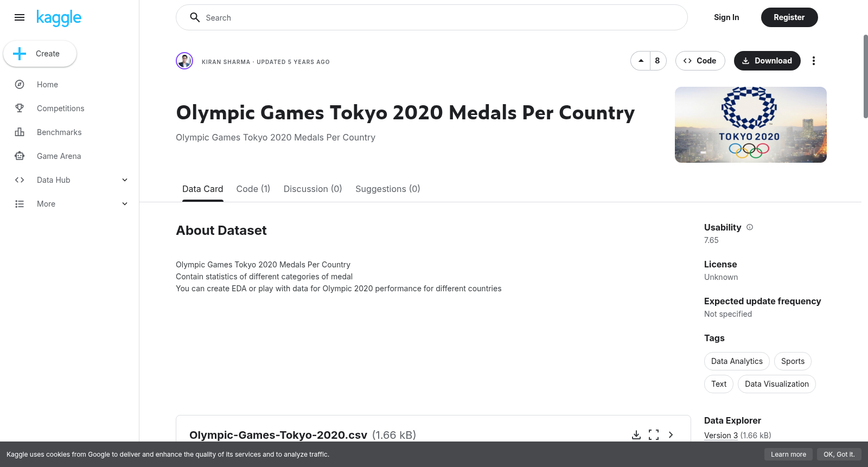The image size is (868, 467).
Task: Click the Create button
Action: click(x=40, y=54)
